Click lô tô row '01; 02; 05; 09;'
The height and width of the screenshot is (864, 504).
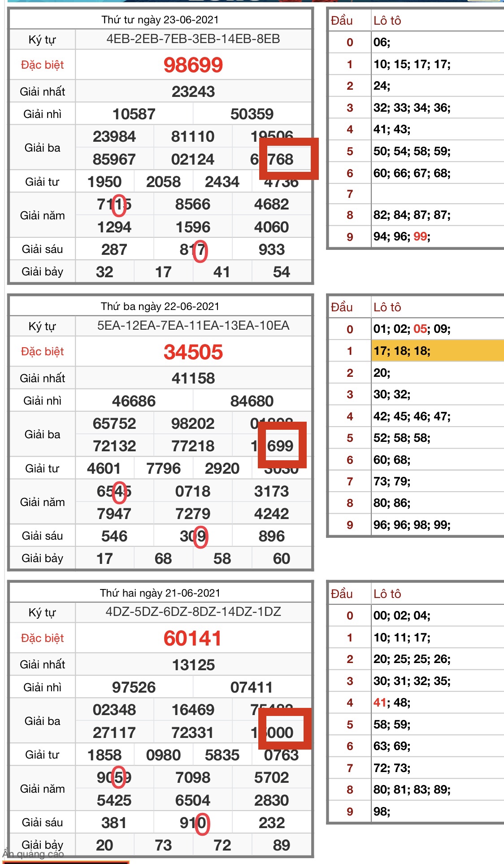(x=412, y=329)
